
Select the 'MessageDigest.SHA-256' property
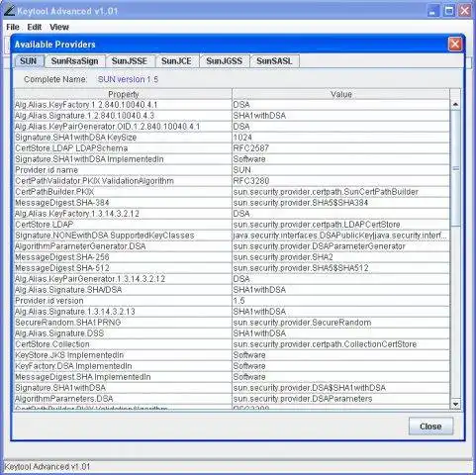(123, 257)
